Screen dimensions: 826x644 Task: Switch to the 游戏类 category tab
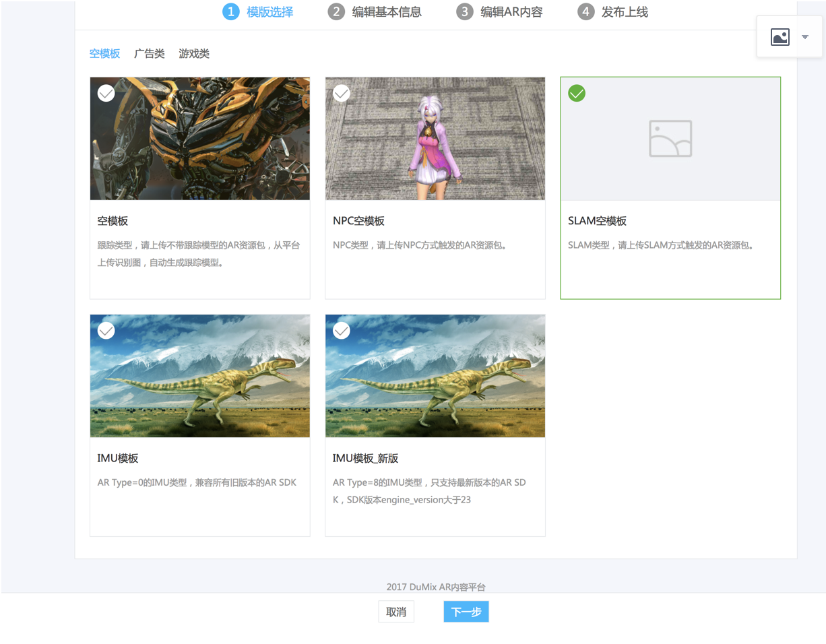point(194,54)
